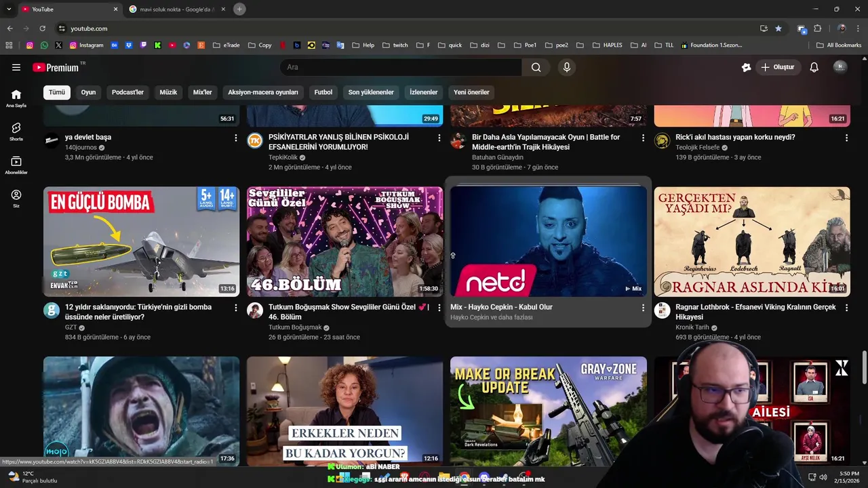This screenshot has height=488, width=868.
Task: Open more options for PSİKİYATRLAR video
Action: pos(439,138)
